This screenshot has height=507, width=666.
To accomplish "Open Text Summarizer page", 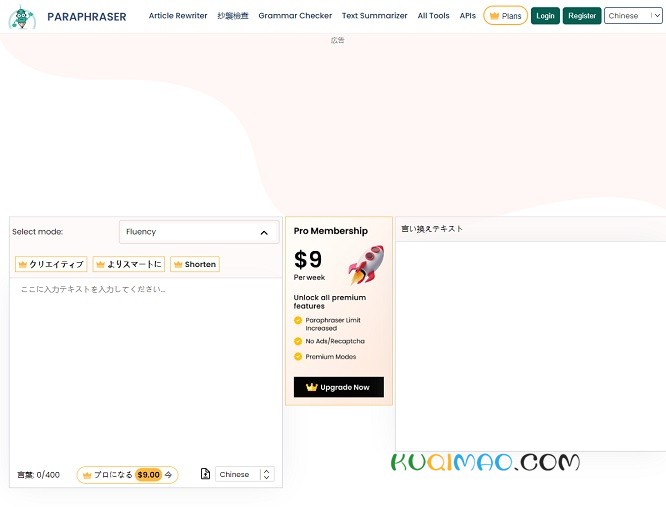I will (x=375, y=16).
